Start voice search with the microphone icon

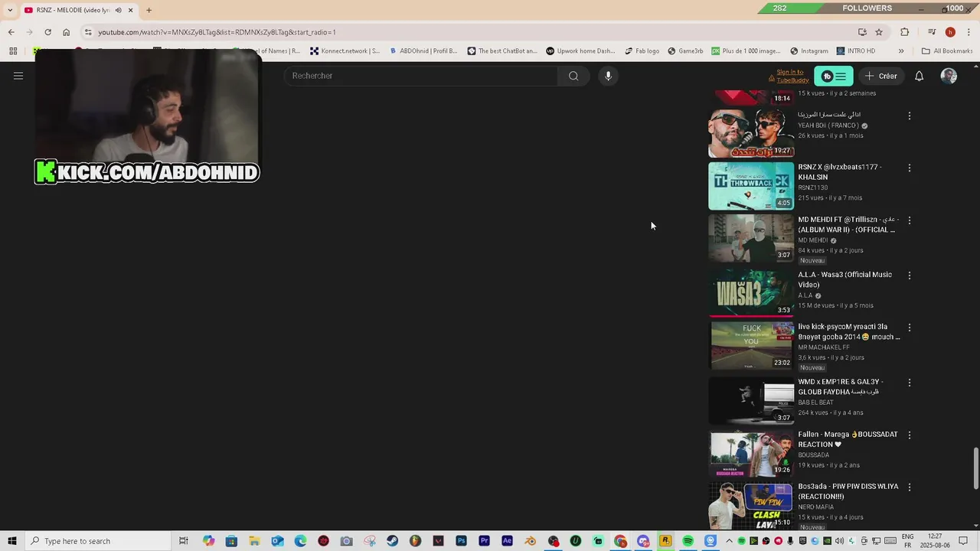click(x=608, y=76)
